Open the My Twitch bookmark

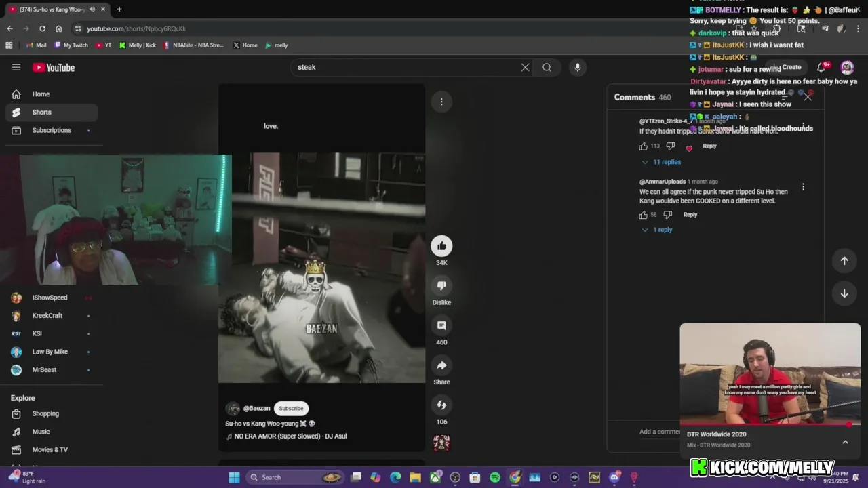(x=70, y=45)
